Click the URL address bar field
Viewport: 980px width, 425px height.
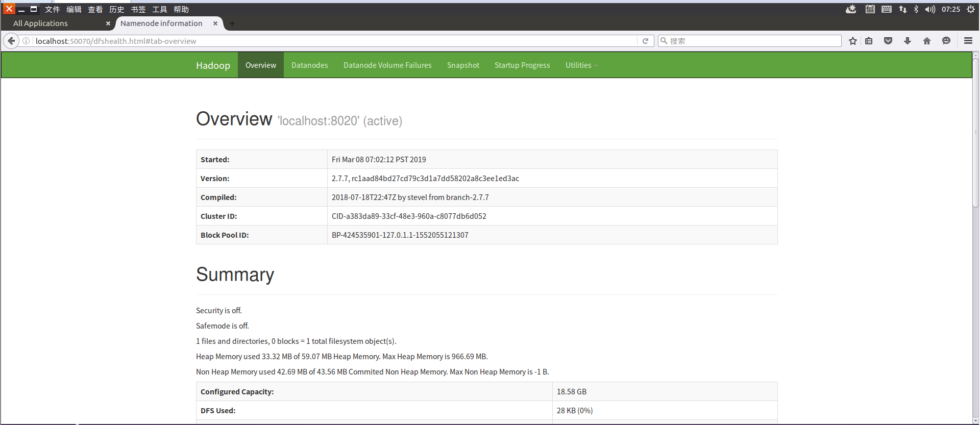(x=334, y=41)
